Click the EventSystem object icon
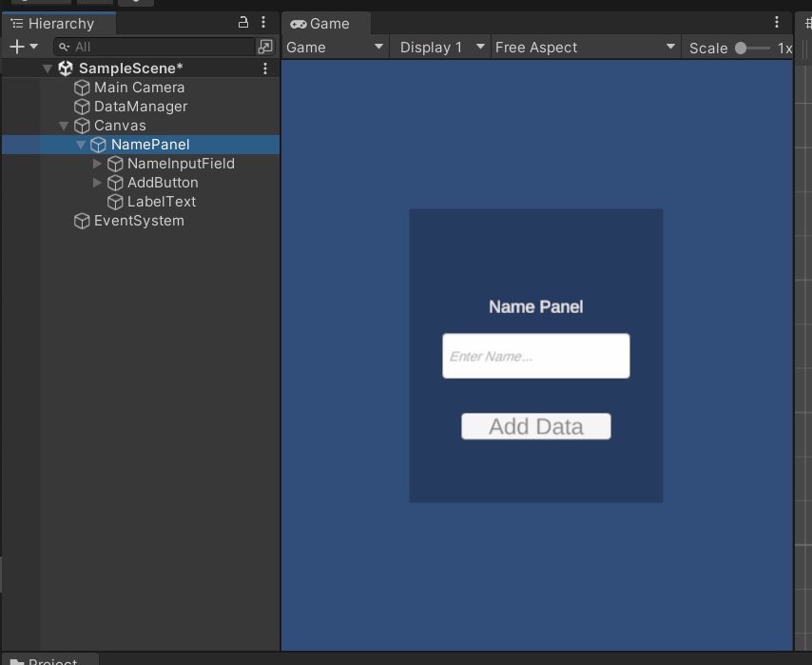Viewport: 812px width, 665px height. (x=82, y=220)
